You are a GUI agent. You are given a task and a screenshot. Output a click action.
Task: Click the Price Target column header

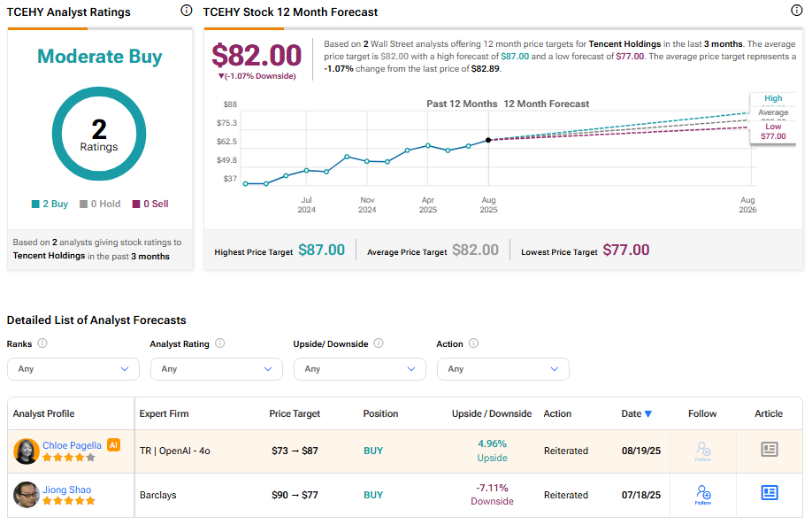tap(295, 413)
